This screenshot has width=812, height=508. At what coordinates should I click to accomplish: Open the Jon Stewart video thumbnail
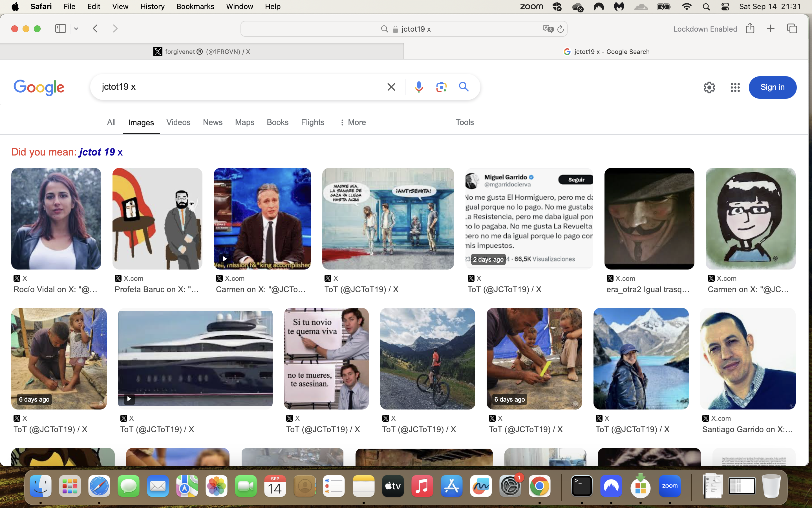(x=262, y=219)
